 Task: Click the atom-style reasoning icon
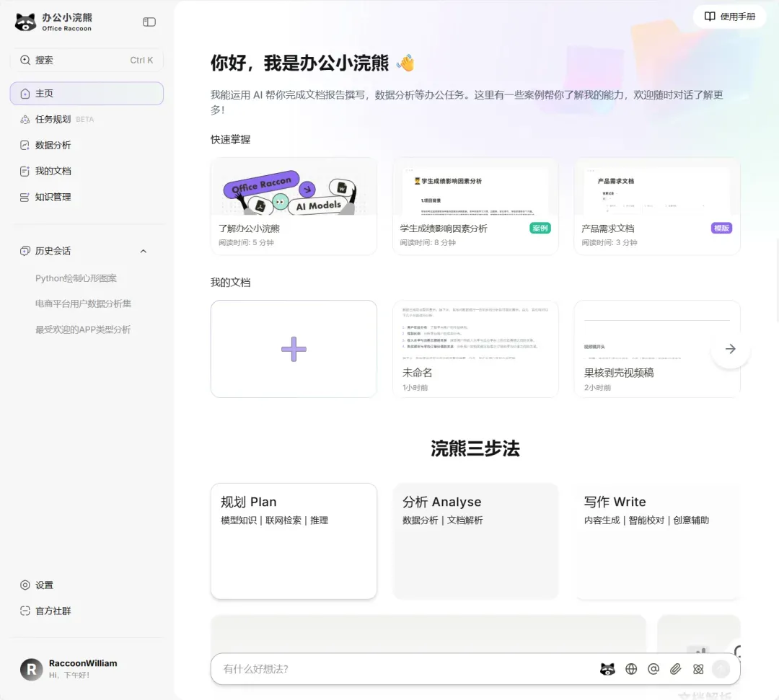click(x=698, y=669)
